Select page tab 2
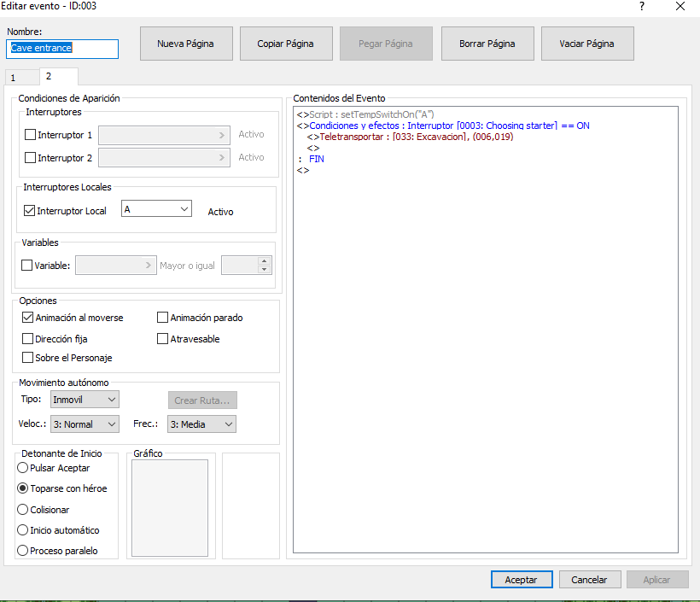This screenshot has height=602, width=700. click(x=49, y=77)
